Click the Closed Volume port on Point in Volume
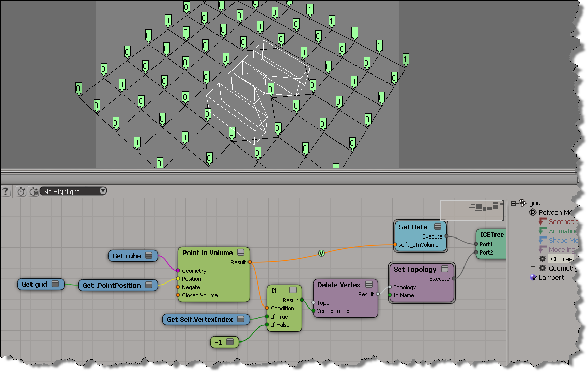This screenshot has width=588, height=372. pos(178,295)
